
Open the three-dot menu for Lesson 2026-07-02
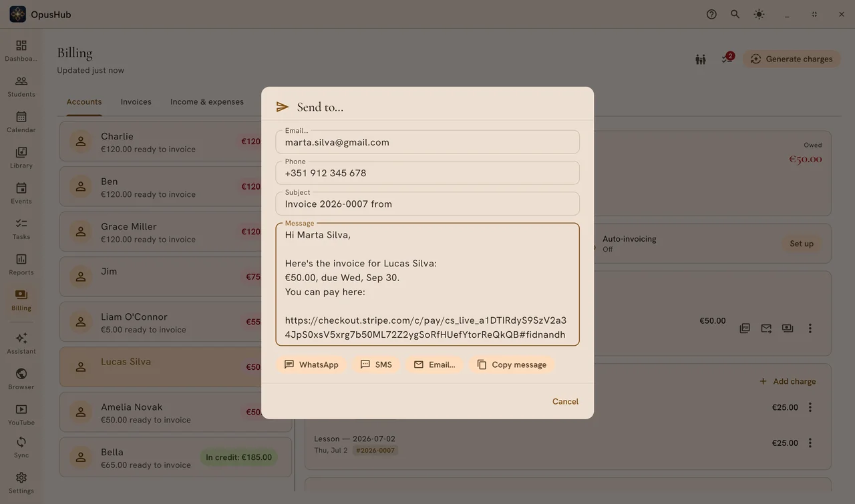pos(810,443)
